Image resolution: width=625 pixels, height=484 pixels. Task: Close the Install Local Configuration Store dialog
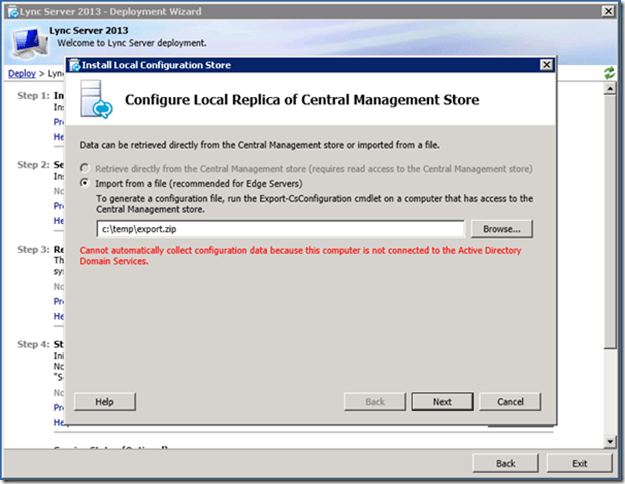click(545, 65)
